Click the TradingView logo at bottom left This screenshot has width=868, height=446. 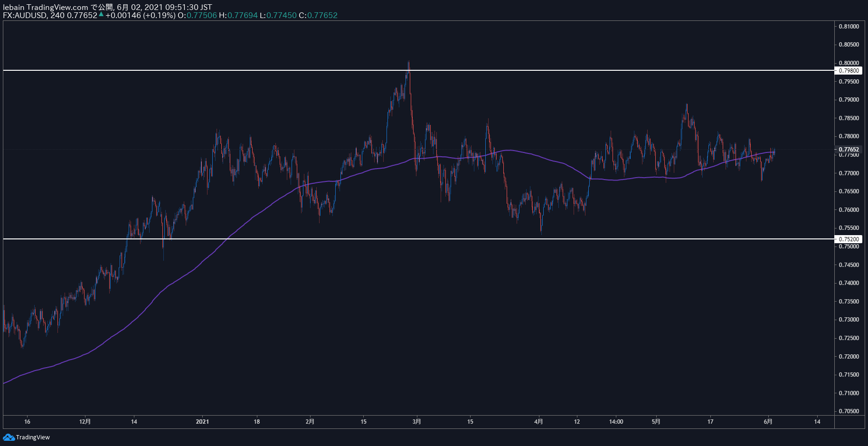pyautogui.click(x=27, y=437)
